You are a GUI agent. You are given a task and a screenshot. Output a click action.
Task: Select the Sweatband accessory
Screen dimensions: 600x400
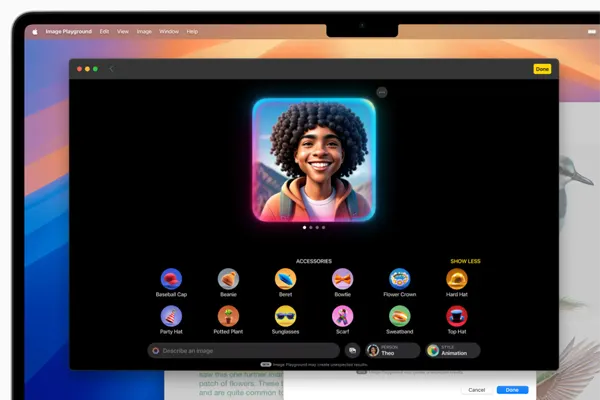coord(399,316)
